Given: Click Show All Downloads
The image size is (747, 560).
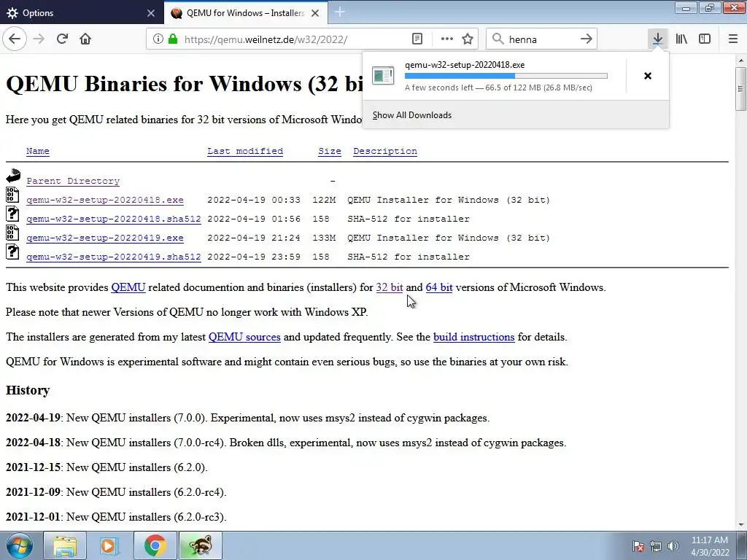Looking at the screenshot, I should [x=412, y=115].
